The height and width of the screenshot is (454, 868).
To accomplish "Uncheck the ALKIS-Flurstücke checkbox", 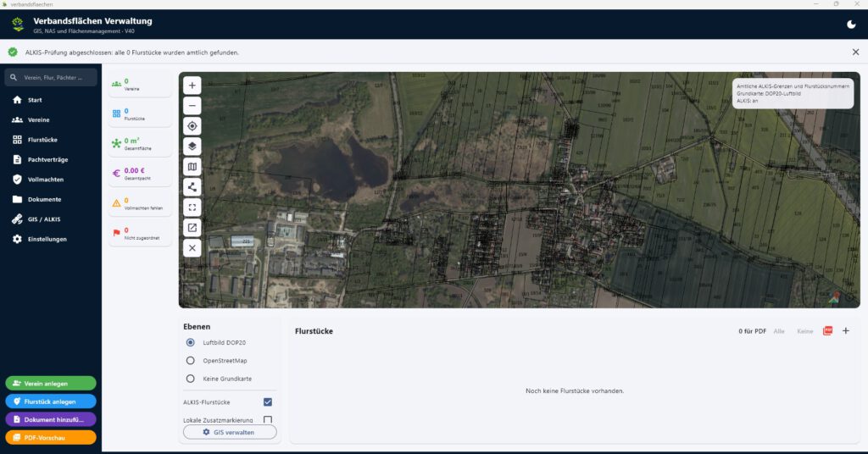I will 268,402.
